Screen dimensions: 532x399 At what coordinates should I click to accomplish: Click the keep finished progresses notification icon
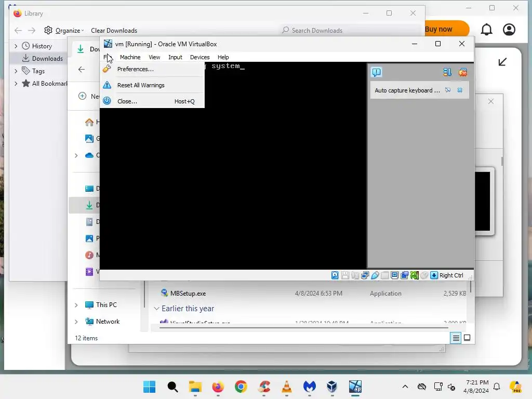tap(447, 72)
